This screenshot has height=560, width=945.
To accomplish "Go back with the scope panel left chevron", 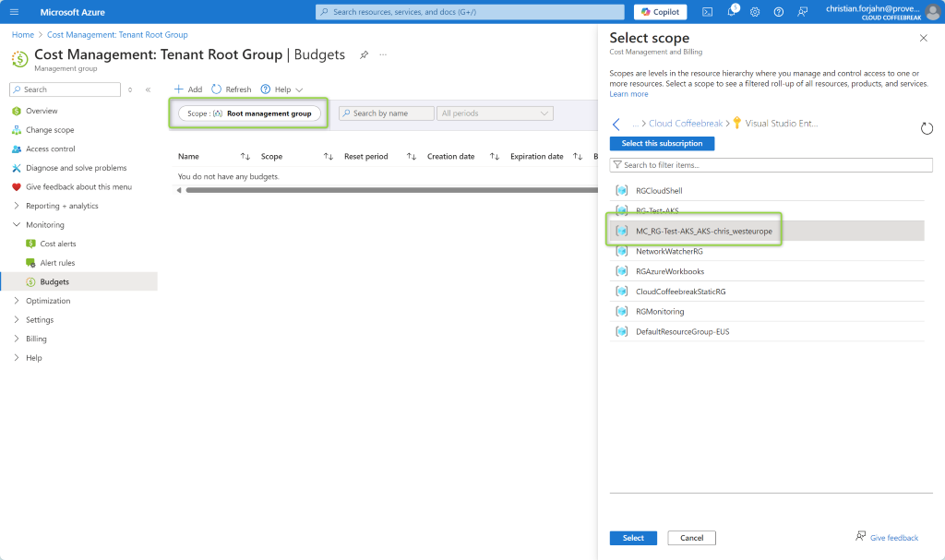I will click(616, 125).
